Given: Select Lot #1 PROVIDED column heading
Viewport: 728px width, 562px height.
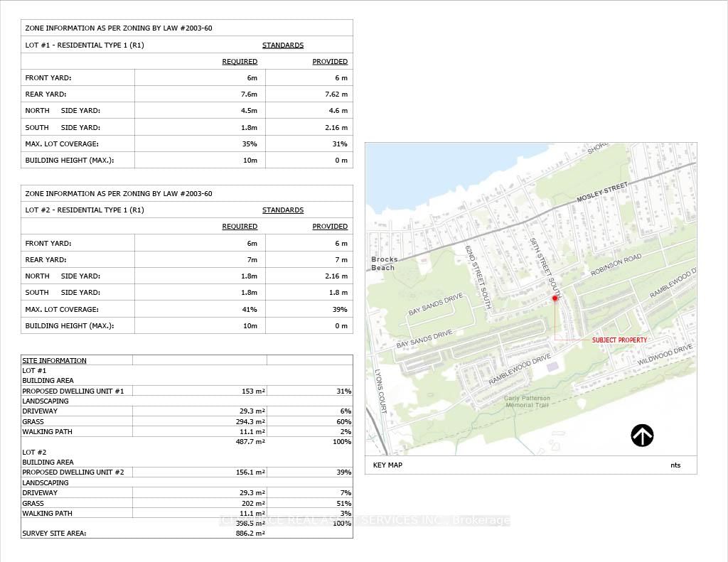Looking at the screenshot, I should pos(330,61).
